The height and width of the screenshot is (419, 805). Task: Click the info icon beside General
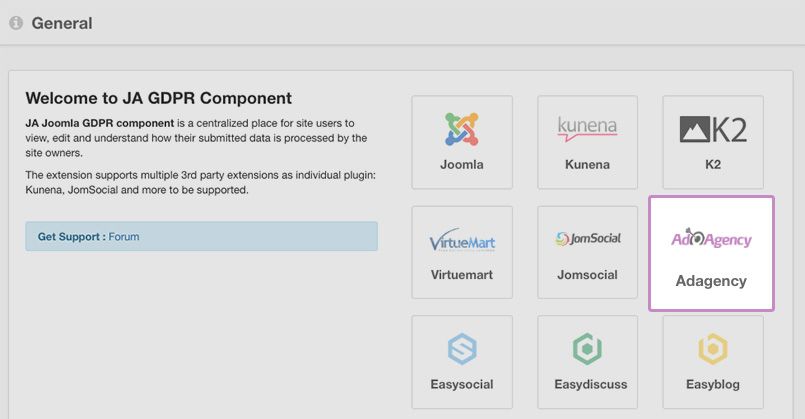click(x=16, y=23)
